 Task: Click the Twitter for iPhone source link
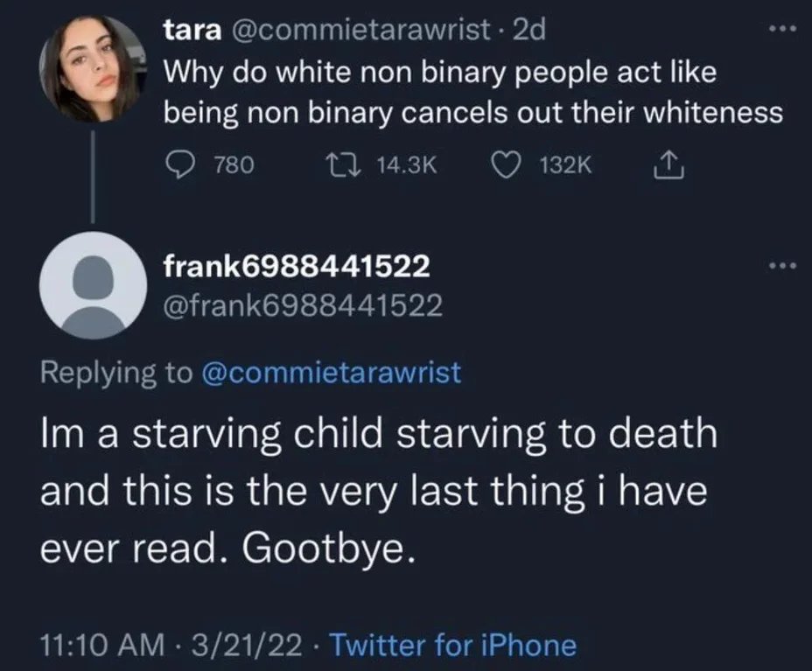[452, 645]
